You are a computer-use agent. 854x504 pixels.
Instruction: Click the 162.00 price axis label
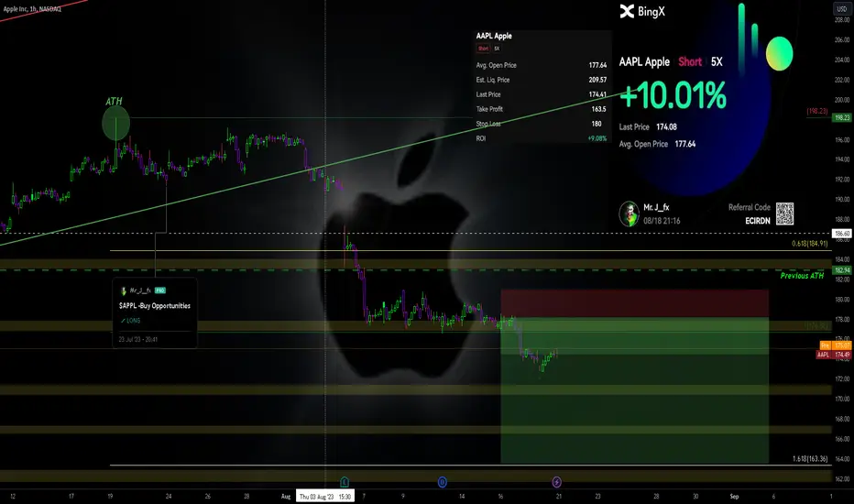click(x=842, y=479)
